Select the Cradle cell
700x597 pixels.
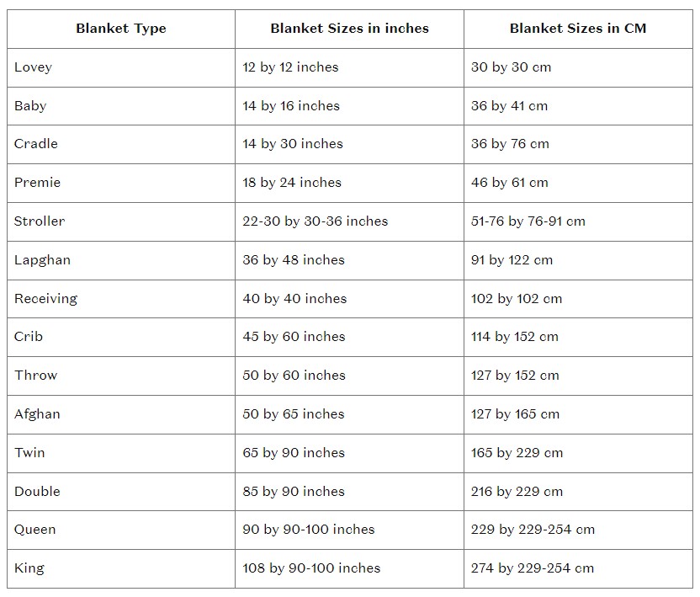pos(36,144)
